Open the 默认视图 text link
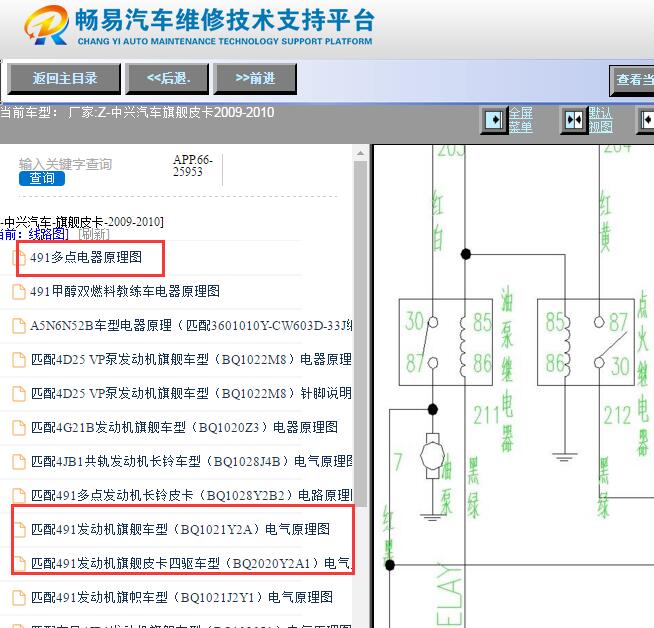Screen dimensions: 654x628 (x=601, y=120)
